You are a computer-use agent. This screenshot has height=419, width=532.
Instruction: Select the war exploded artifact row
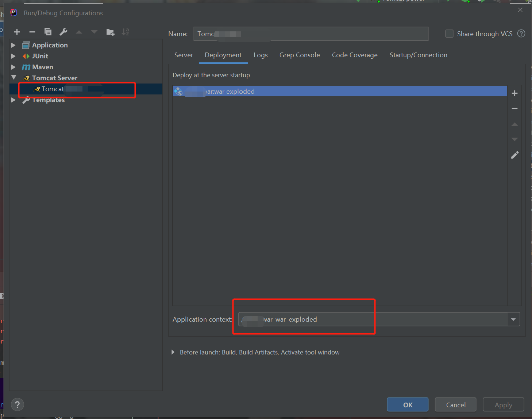pyautogui.click(x=340, y=91)
